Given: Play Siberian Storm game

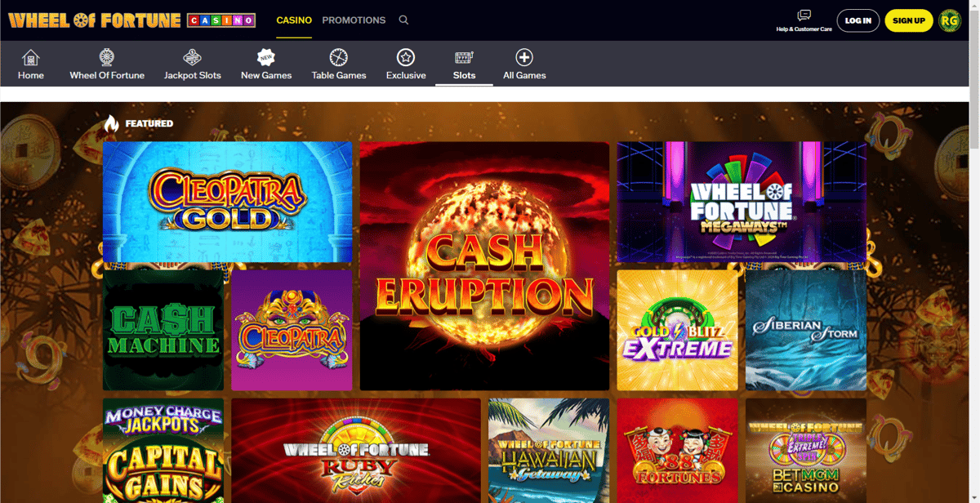Looking at the screenshot, I should point(805,330).
